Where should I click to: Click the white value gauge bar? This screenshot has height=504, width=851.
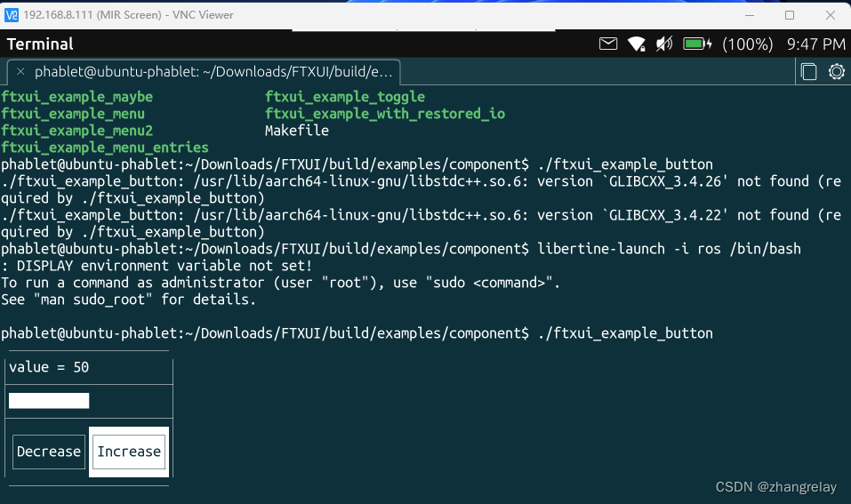click(x=49, y=401)
